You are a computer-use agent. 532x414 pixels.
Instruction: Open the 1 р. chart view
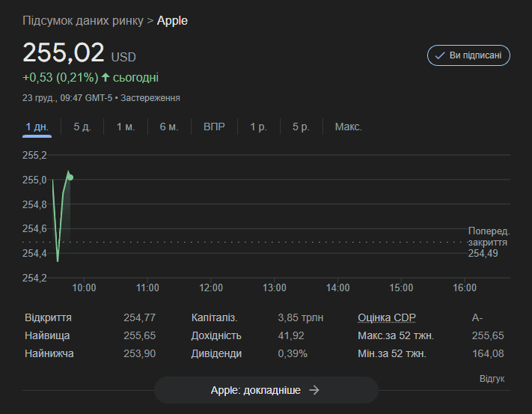(x=259, y=127)
